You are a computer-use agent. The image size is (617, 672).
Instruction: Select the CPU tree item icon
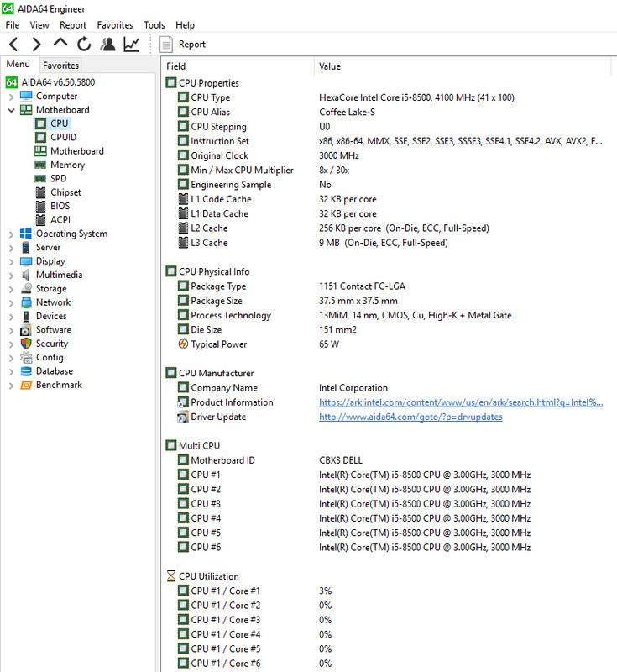(x=40, y=123)
